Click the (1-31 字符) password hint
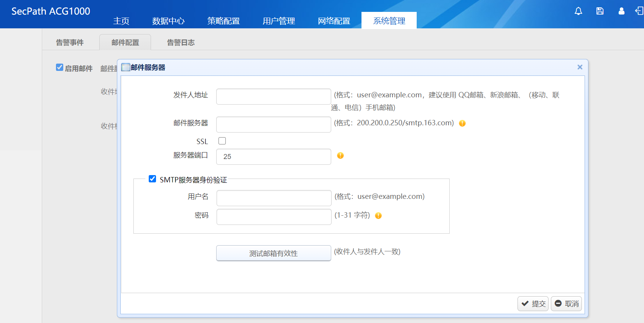This screenshot has width=644, height=323. click(x=352, y=215)
